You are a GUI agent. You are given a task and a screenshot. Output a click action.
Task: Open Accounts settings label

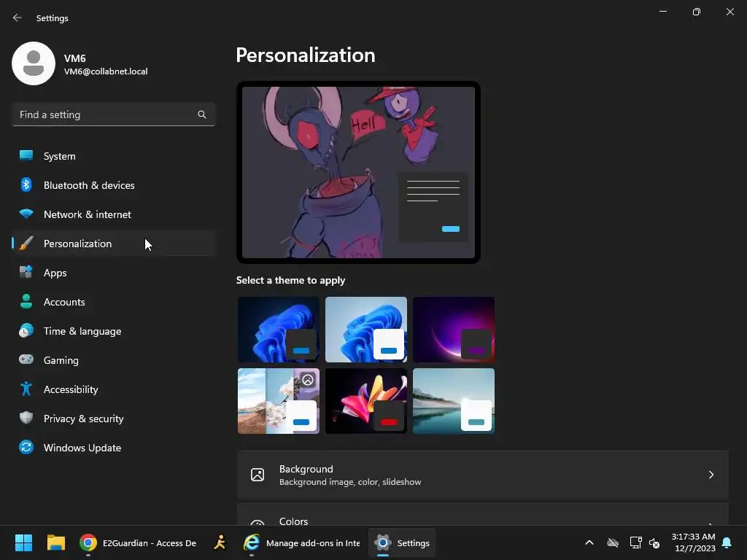point(64,302)
